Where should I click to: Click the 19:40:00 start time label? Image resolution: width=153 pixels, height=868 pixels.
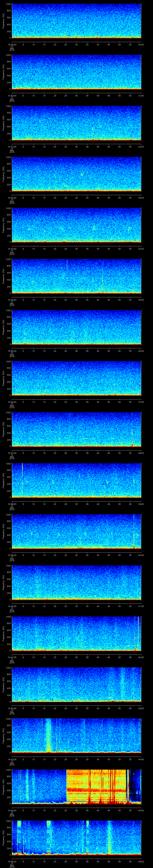pyautogui.click(x=12, y=606)
